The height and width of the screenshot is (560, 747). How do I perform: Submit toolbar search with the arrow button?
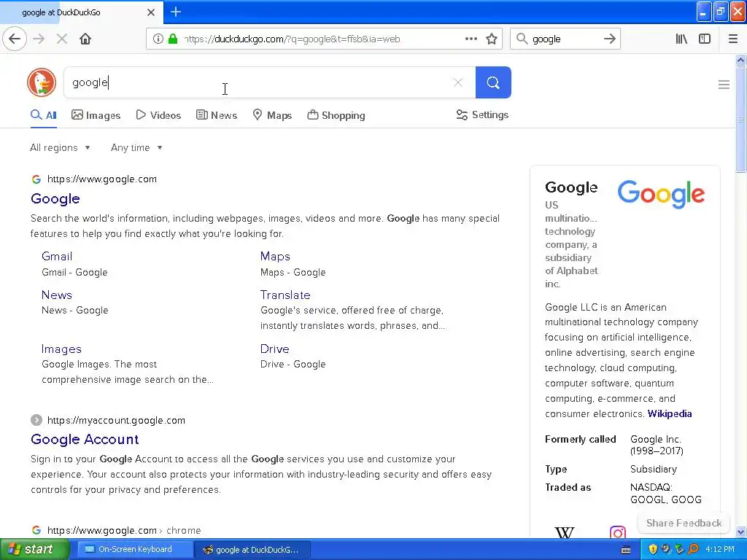pyautogui.click(x=609, y=39)
